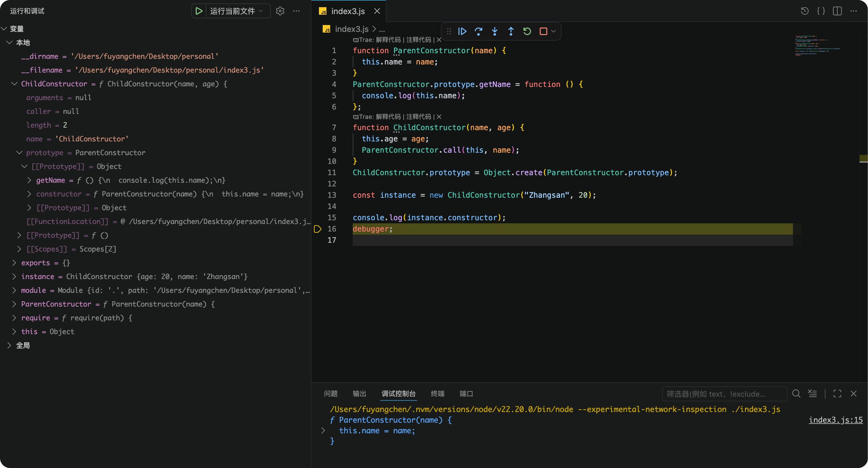Viewport: 868px width, 468px height.
Task: Switch to the 端口 tab
Action: [x=466, y=394]
